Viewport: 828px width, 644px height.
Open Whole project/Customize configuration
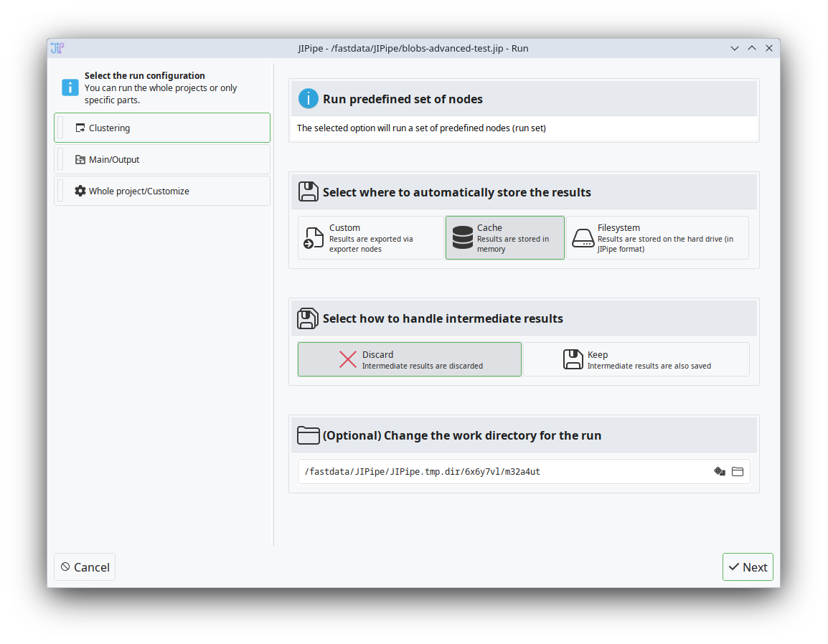coord(162,191)
